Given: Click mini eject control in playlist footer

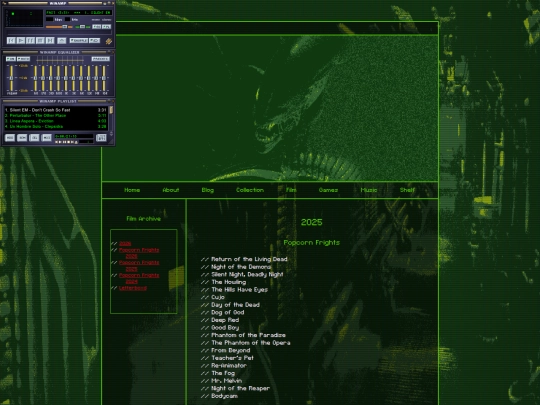Looking at the screenshot, I should 76,142.
